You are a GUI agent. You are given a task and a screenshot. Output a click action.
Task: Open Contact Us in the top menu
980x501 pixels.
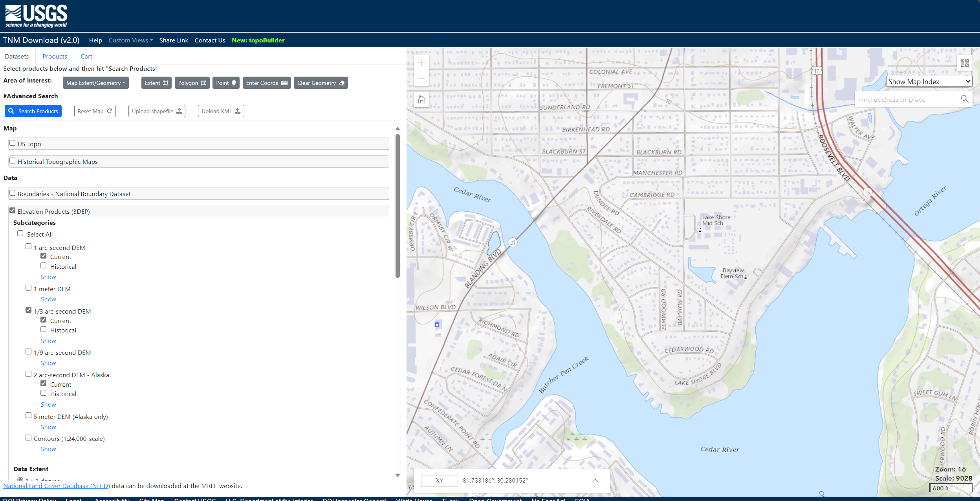coord(210,40)
